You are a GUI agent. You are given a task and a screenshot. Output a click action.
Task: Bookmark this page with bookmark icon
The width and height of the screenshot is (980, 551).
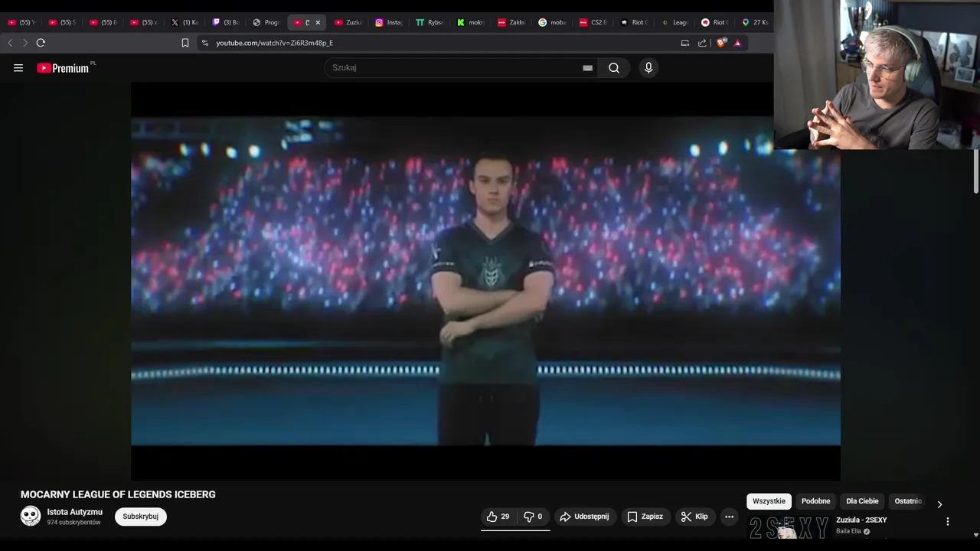click(185, 43)
